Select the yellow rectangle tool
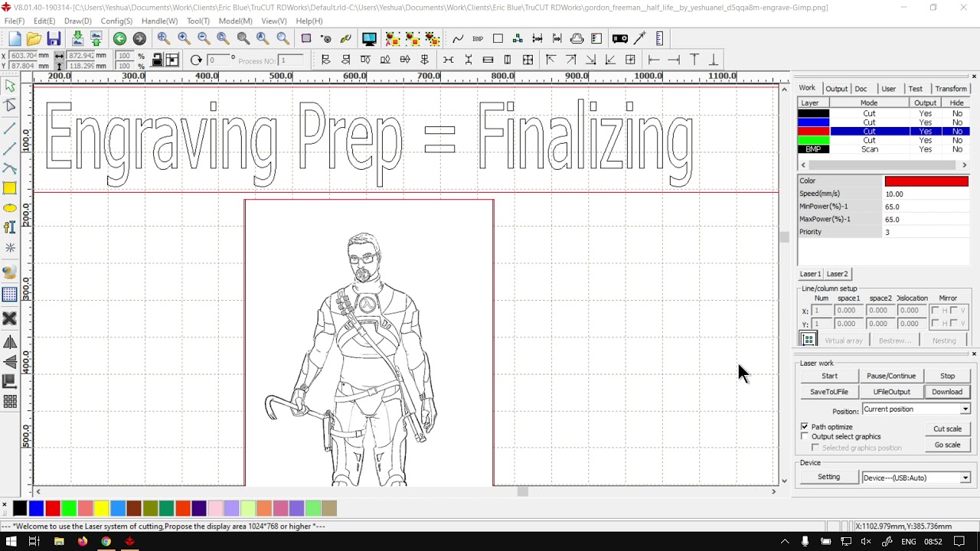Screen dimensions: 980x551 10,188
